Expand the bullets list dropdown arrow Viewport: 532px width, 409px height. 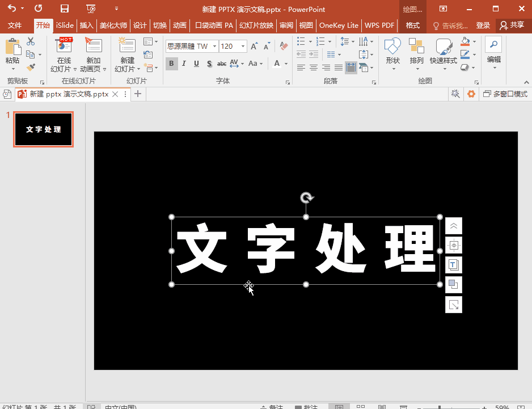click(x=310, y=42)
